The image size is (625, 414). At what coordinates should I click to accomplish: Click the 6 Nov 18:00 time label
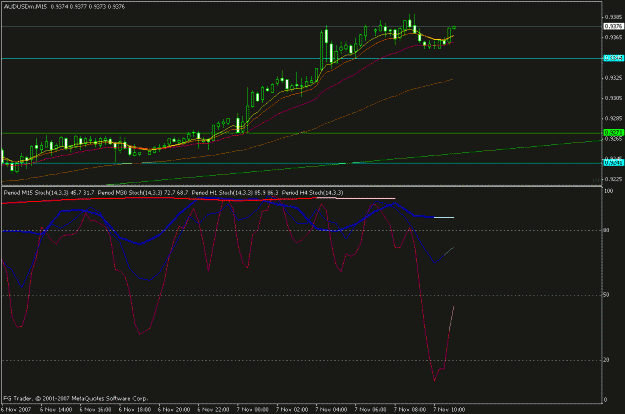point(135,410)
